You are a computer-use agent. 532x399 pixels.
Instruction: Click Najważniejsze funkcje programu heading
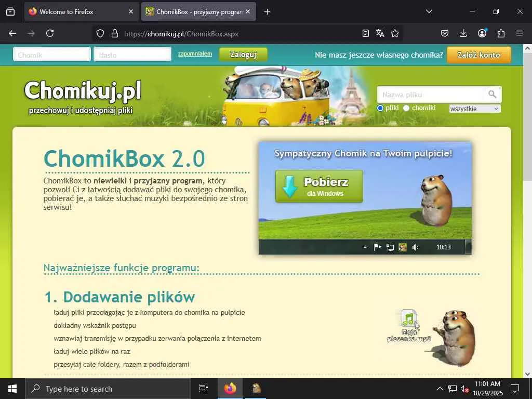[121, 268]
